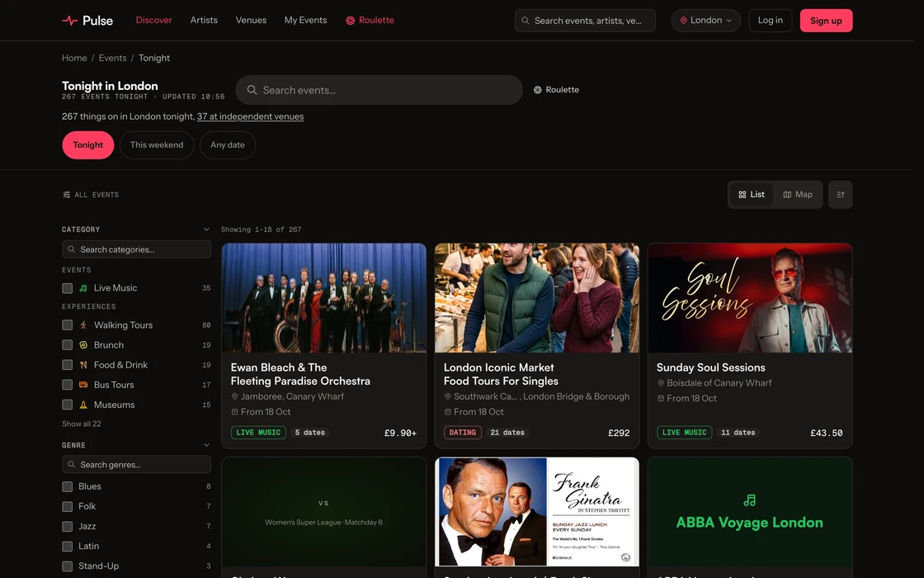Click the Roulette wheel icon in top navigation

[350, 21]
